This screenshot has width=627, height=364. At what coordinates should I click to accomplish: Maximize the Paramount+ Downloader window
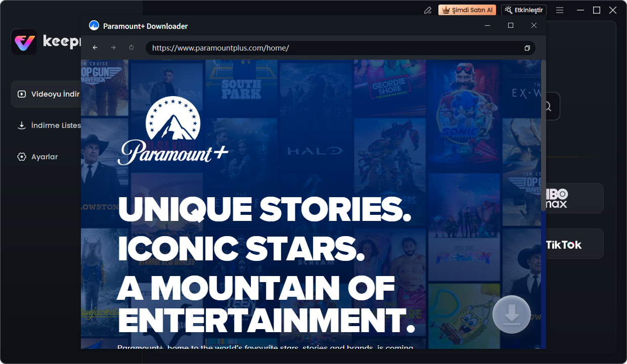(x=511, y=25)
